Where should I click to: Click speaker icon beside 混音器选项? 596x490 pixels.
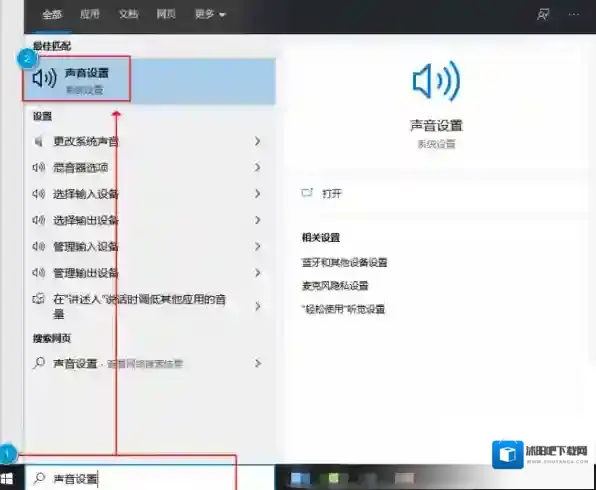(x=38, y=167)
